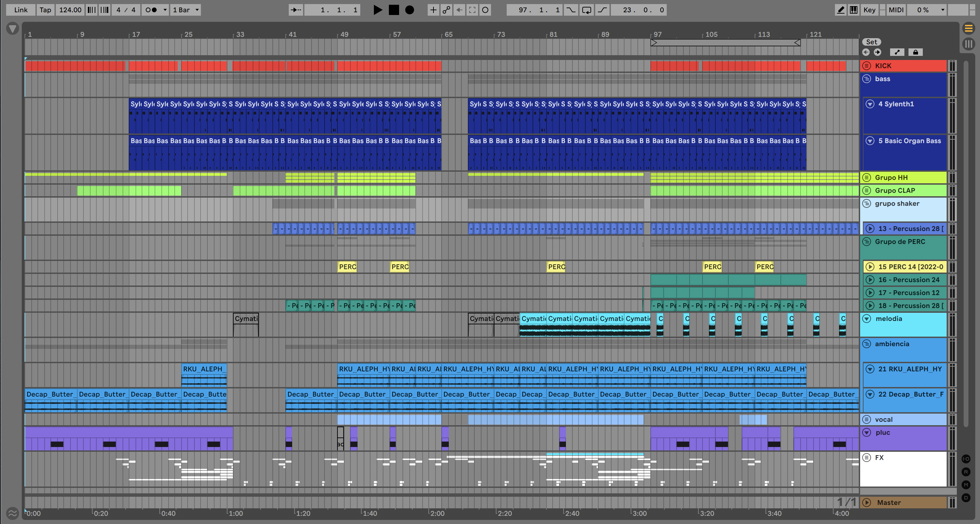Click the Lock Envelopes padlock icon

[915, 52]
